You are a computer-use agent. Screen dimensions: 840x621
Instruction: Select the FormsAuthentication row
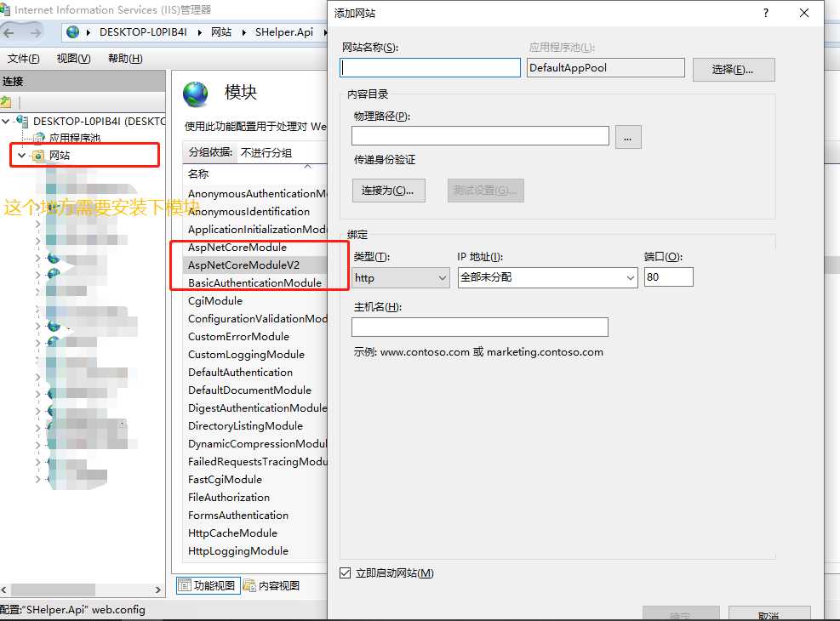coord(256,515)
